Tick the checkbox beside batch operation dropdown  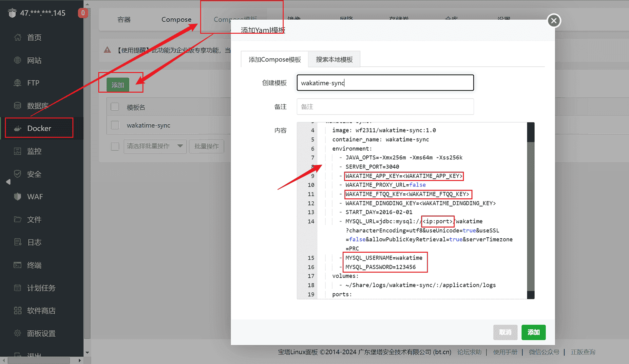pyautogui.click(x=115, y=146)
